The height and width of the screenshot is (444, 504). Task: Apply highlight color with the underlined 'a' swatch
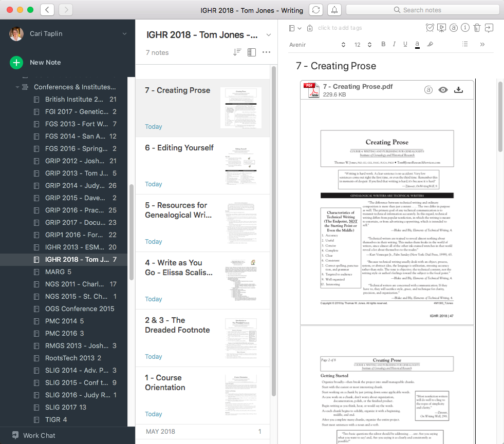[x=417, y=44]
